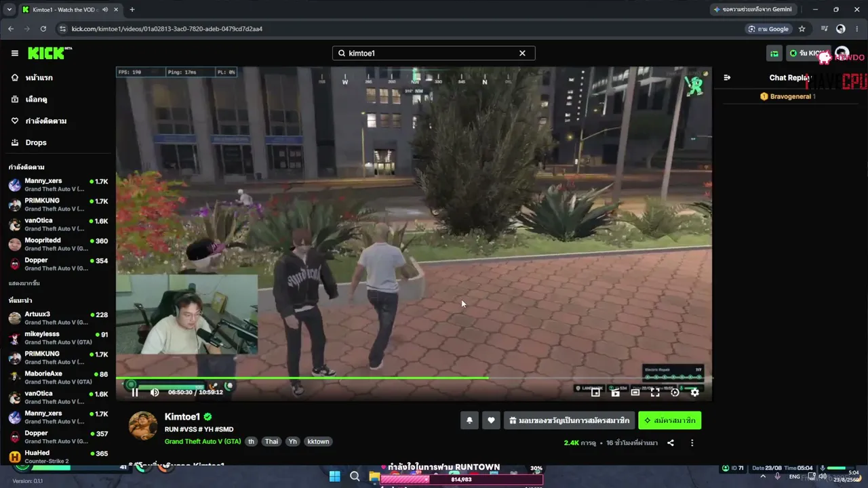Go to the KICK logo home page
The image size is (868, 488).
click(50, 53)
